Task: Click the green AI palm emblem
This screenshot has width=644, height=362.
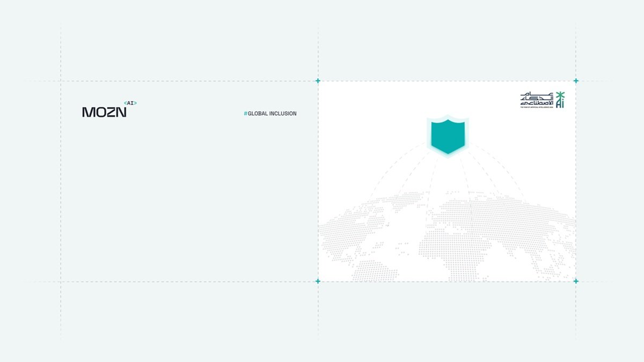Action: pyautogui.click(x=560, y=100)
